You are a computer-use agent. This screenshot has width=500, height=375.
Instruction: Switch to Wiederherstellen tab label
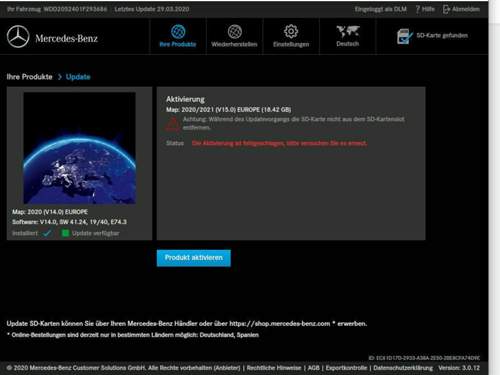234,44
